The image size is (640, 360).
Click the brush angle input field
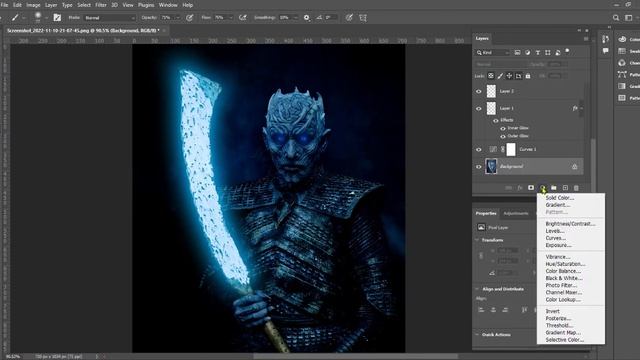point(331,18)
